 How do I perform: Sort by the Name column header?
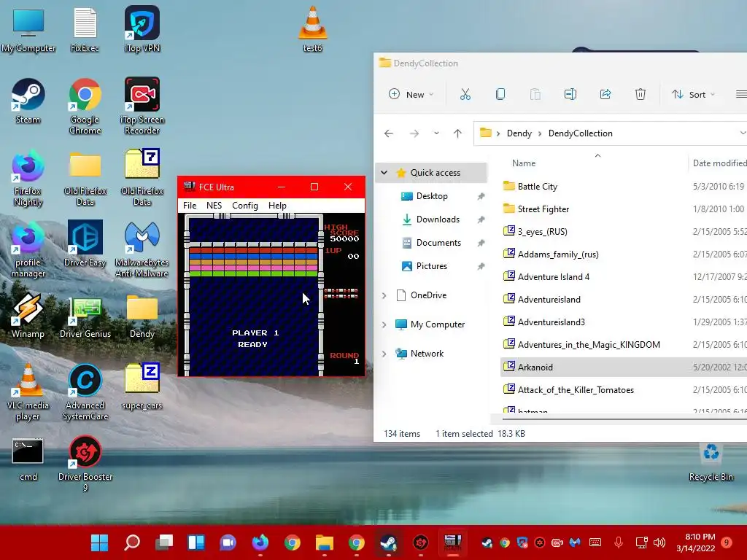pos(524,163)
